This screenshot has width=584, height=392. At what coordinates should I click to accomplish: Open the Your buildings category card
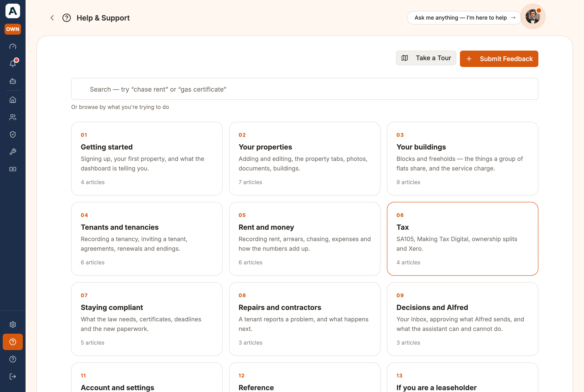(x=462, y=158)
